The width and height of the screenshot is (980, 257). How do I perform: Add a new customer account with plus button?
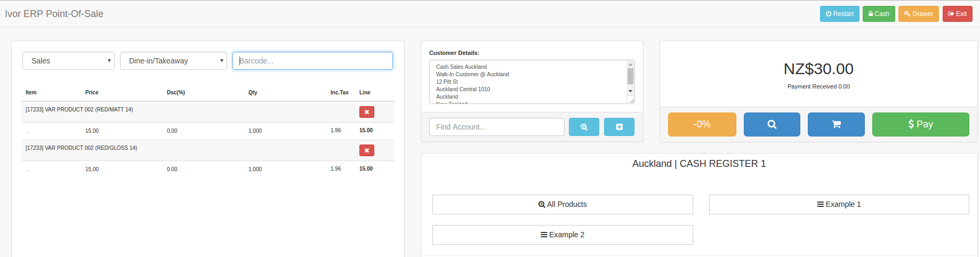tap(619, 127)
